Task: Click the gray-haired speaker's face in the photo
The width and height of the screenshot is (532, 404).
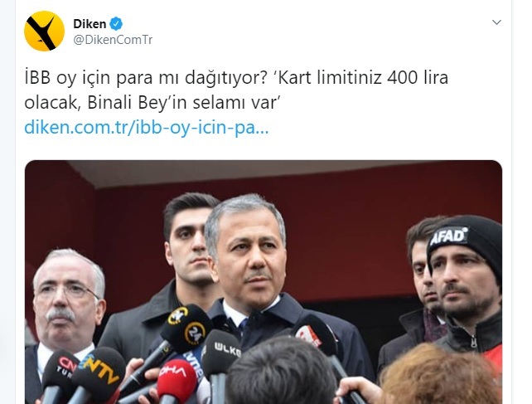Action: coord(250,256)
